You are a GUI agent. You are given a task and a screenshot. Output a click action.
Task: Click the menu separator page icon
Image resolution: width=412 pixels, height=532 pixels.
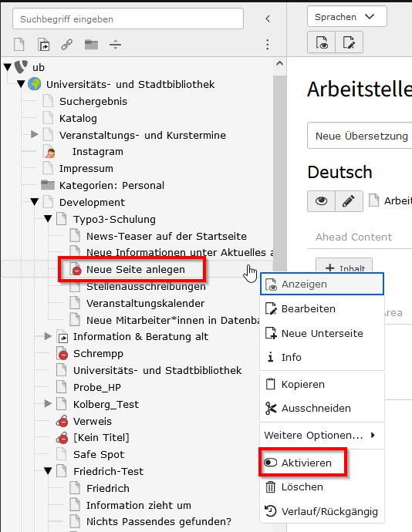116,45
